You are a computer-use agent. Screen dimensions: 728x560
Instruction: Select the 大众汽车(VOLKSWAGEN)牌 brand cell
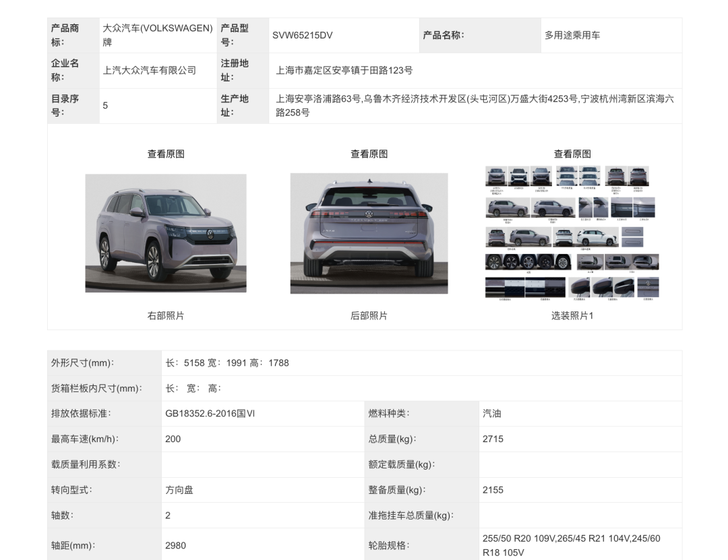(x=158, y=35)
